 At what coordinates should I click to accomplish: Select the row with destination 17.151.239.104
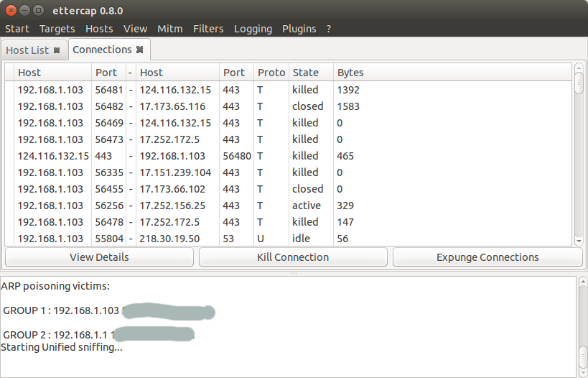(288, 172)
